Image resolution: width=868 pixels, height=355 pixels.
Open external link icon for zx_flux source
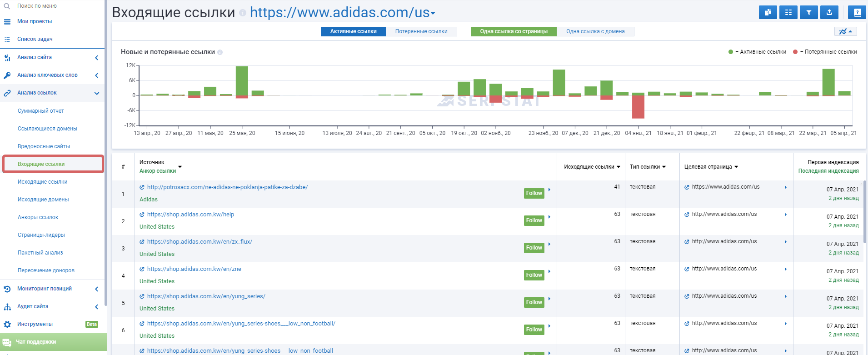tap(142, 242)
